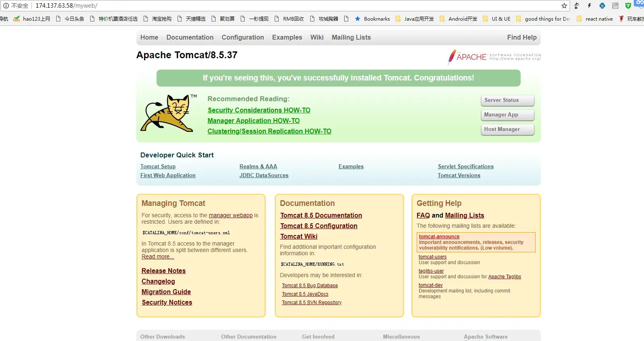644x341 pixels.
Task: Open the blue-star Bookmarks item
Action: coord(372,19)
